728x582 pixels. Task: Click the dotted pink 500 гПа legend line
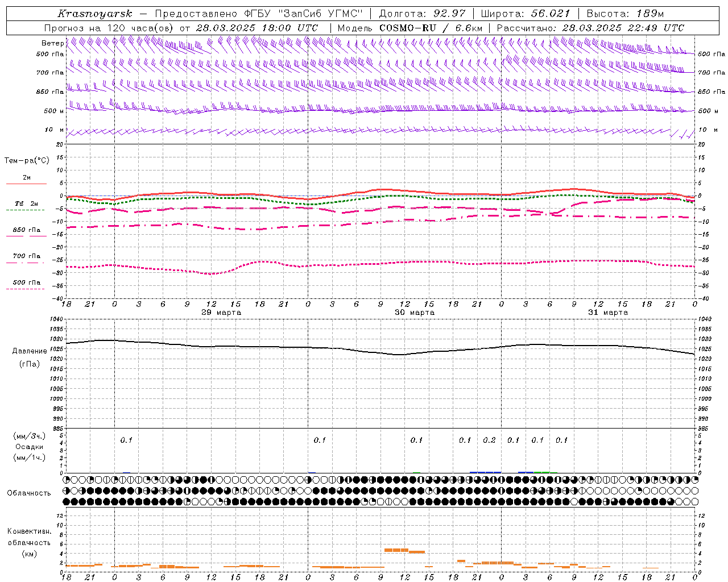coord(26,289)
